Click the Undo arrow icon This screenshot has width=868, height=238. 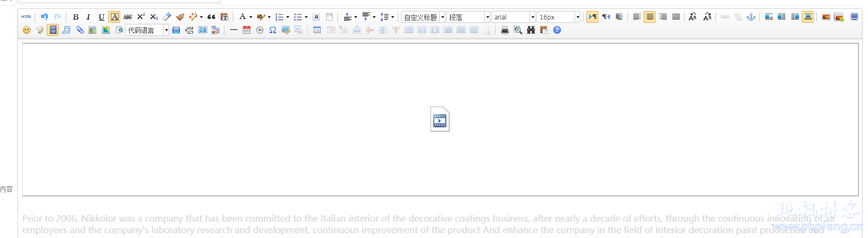point(45,17)
